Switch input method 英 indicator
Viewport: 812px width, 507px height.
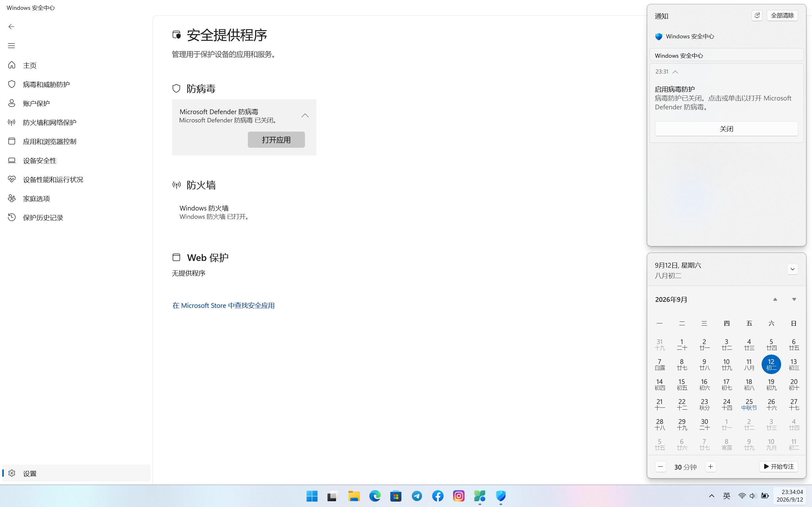[726, 496]
